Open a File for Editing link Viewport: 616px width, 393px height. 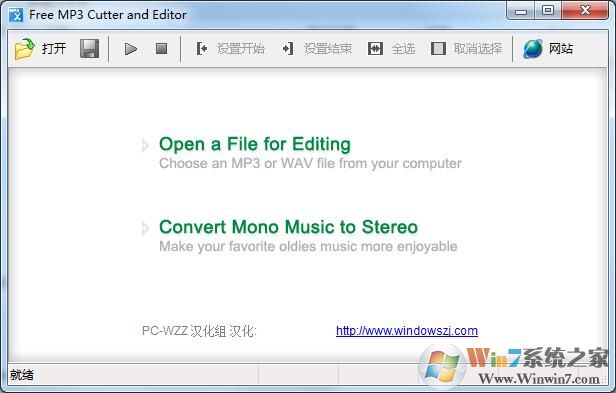[255, 144]
